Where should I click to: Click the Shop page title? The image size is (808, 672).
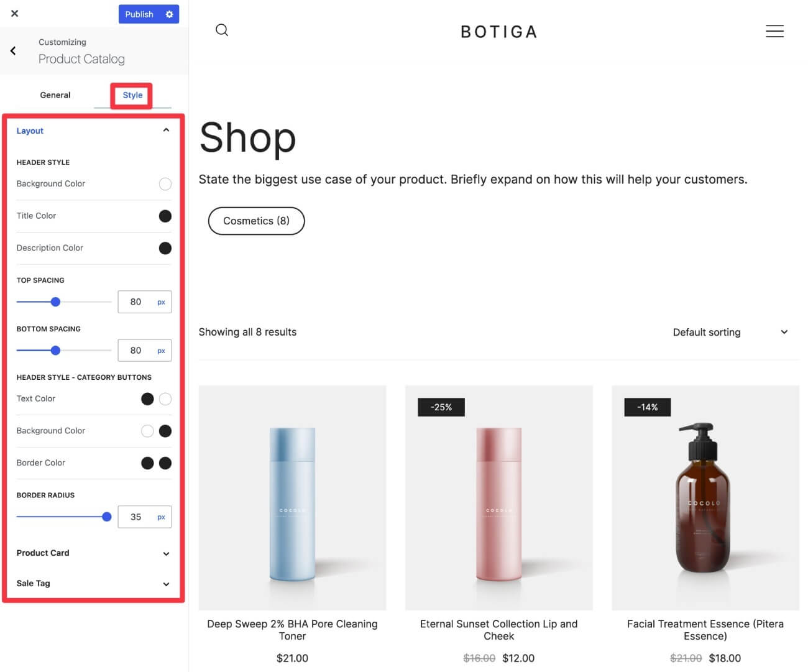point(247,137)
